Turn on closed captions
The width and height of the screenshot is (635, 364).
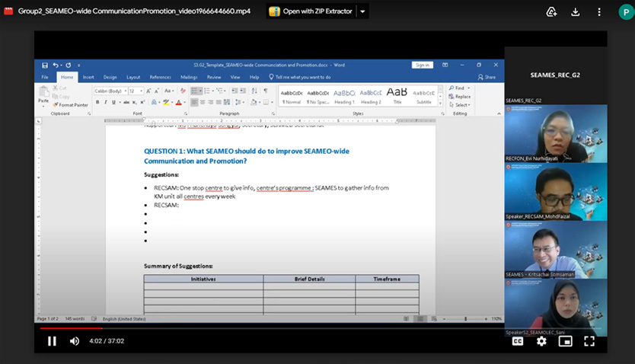[x=518, y=341]
